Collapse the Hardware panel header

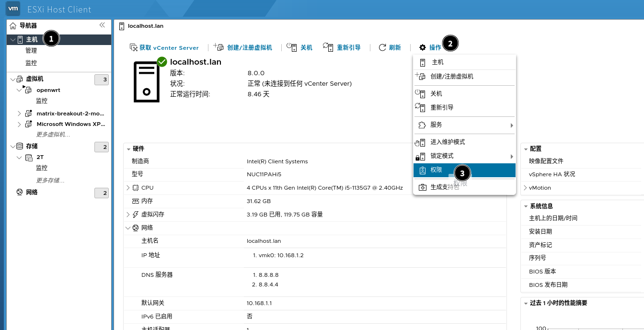click(128, 149)
